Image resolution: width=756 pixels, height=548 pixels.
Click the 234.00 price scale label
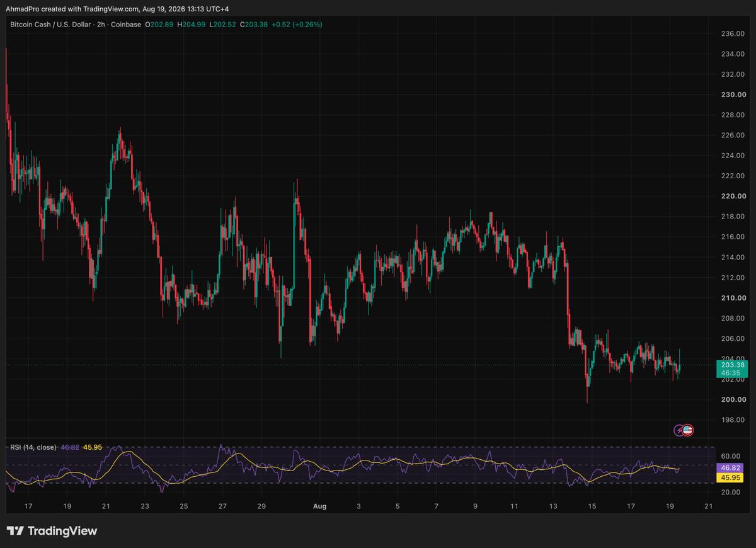[x=733, y=54]
